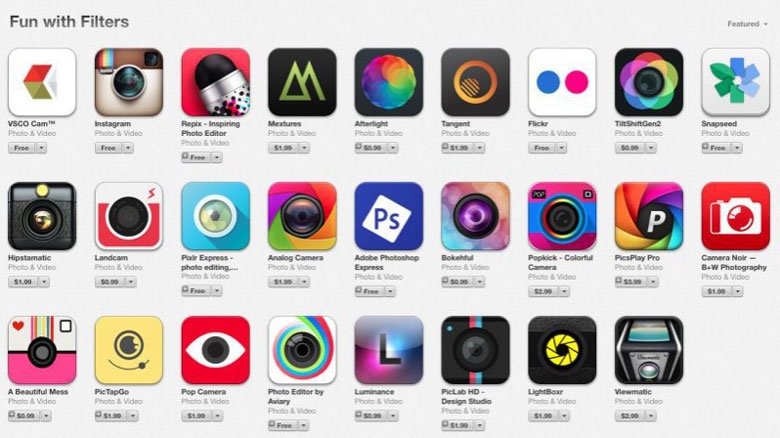Select the Afterlight app icon

coord(389,82)
